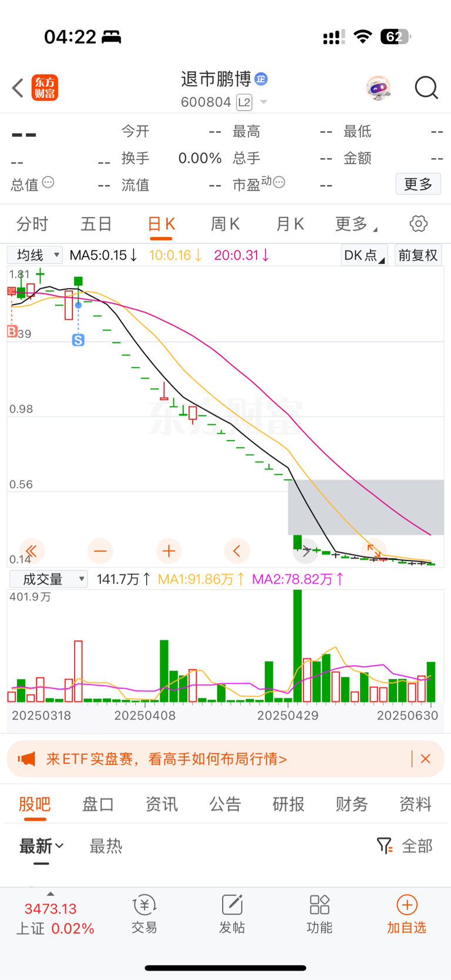Expand the arrow beside the L2 badge
The width and height of the screenshot is (451, 980).
[x=264, y=103]
